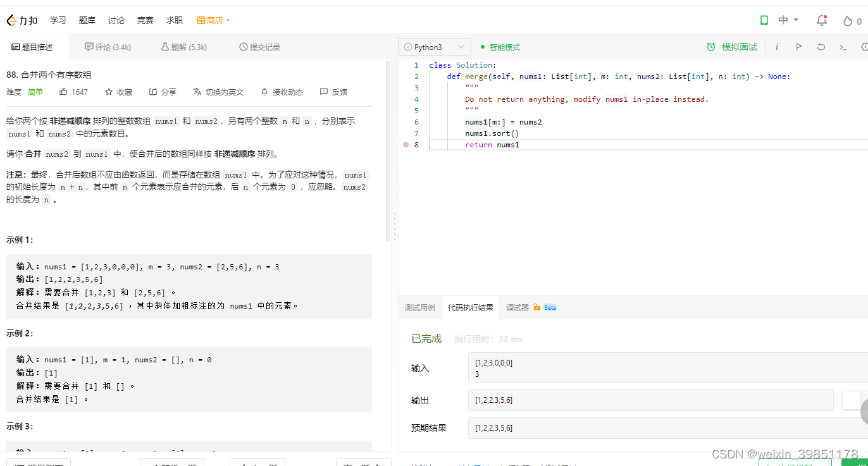Click the alarm clock mock interview icon
The image size is (868, 466).
[711, 47]
